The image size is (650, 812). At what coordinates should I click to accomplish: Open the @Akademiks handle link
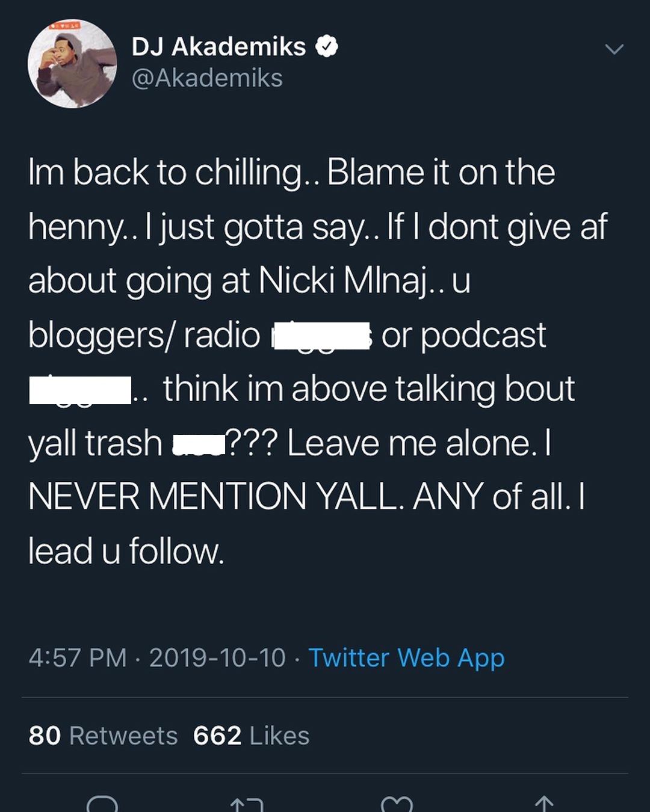207,78
